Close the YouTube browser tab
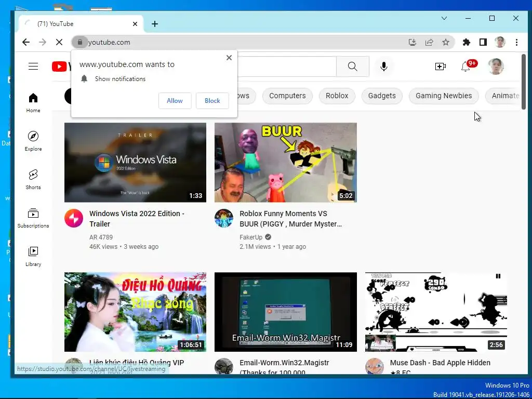This screenshot has height=399, width=532. pos(135,24)
